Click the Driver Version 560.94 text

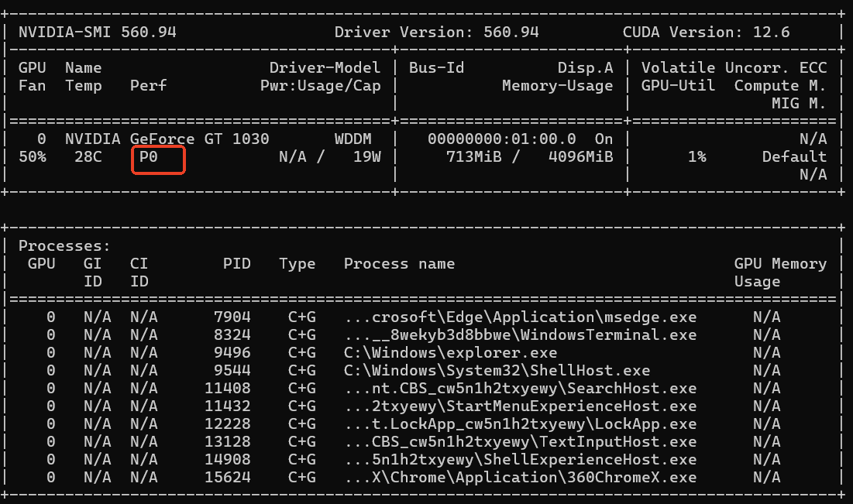436,33
